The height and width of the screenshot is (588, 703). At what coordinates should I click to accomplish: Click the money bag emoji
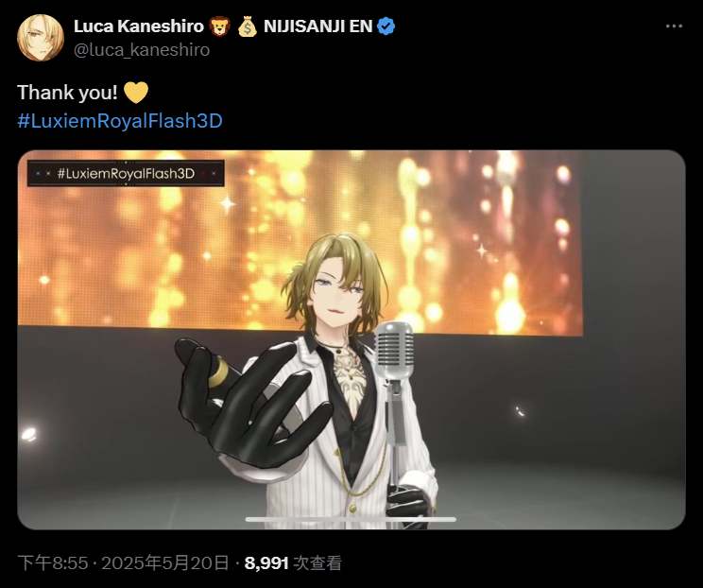point(247,26)
